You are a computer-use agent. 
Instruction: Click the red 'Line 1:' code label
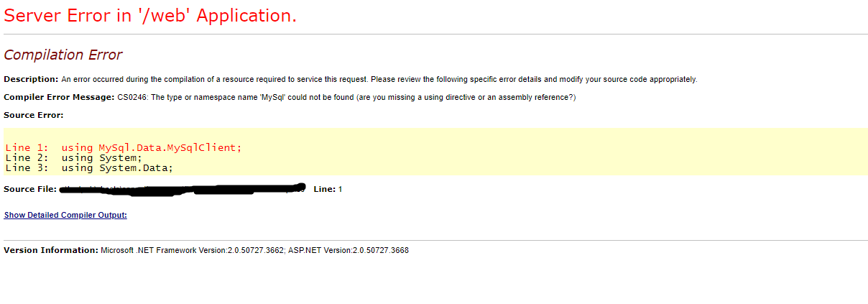coord(27,148)
